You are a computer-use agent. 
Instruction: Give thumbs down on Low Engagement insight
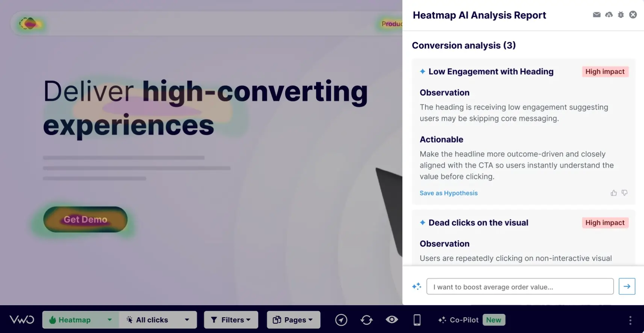click(624, 193)
